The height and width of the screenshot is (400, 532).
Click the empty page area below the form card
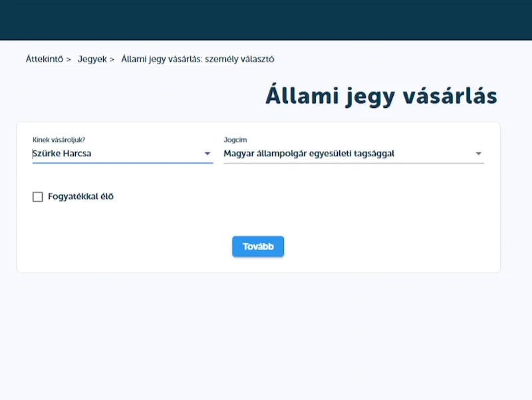pos(266,333)
